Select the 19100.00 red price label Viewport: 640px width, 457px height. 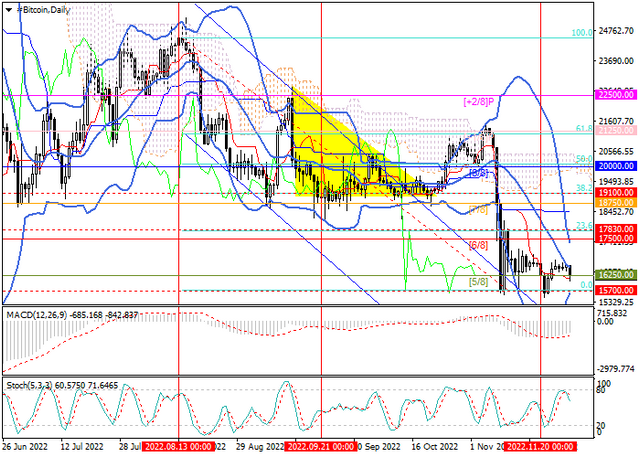(x=616, y=193)
